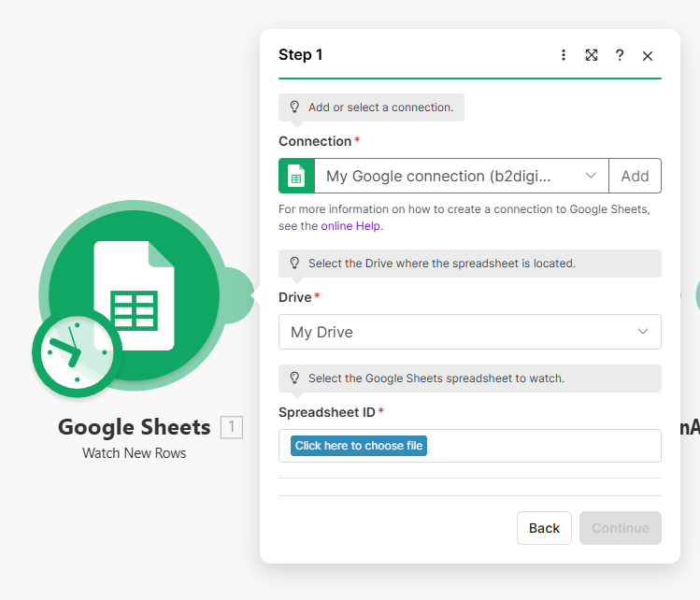Click the 'Google Sheets' module title
This screenshot has width=700, height=600.
coord(134,427)
